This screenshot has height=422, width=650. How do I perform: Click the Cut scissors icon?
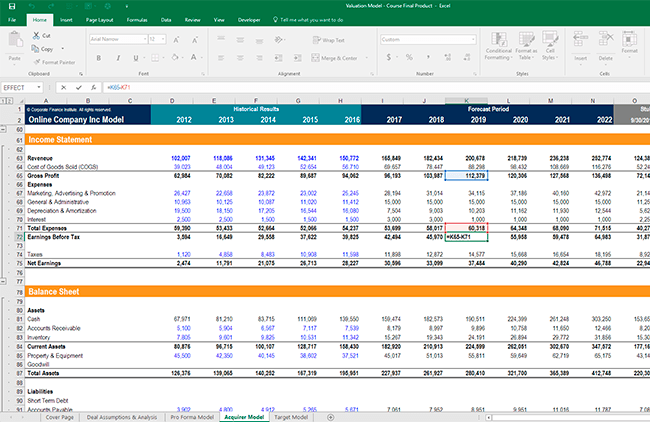click(35, 35)
